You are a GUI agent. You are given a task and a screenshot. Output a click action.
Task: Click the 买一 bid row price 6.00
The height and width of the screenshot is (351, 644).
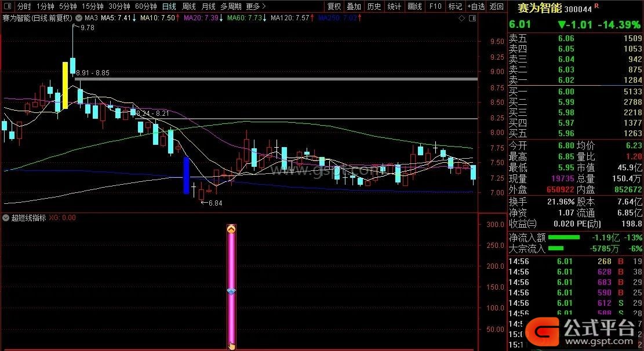coord(566,92)
